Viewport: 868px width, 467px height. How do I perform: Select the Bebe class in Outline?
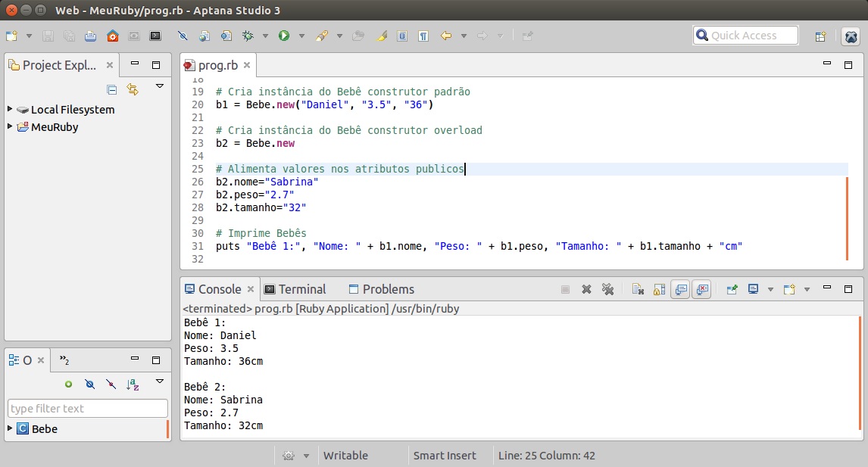(44, 429)
